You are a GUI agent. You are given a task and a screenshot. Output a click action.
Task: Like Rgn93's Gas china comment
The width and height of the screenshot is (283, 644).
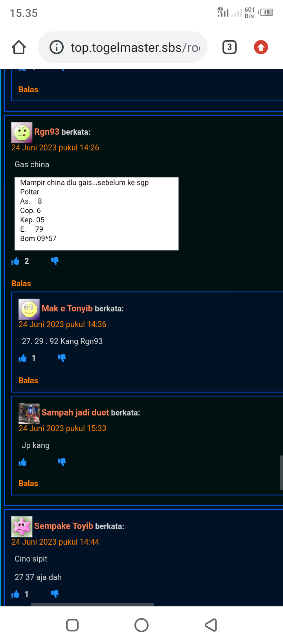15,261
